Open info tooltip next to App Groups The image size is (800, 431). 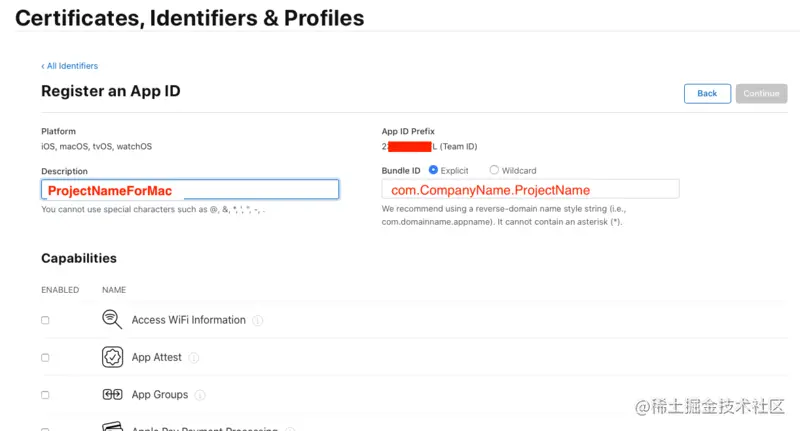point(200,395)
